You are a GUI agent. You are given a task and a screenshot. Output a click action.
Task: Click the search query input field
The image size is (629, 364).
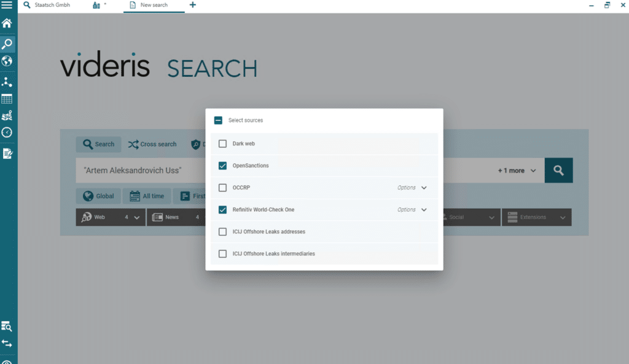pos(141,171)
